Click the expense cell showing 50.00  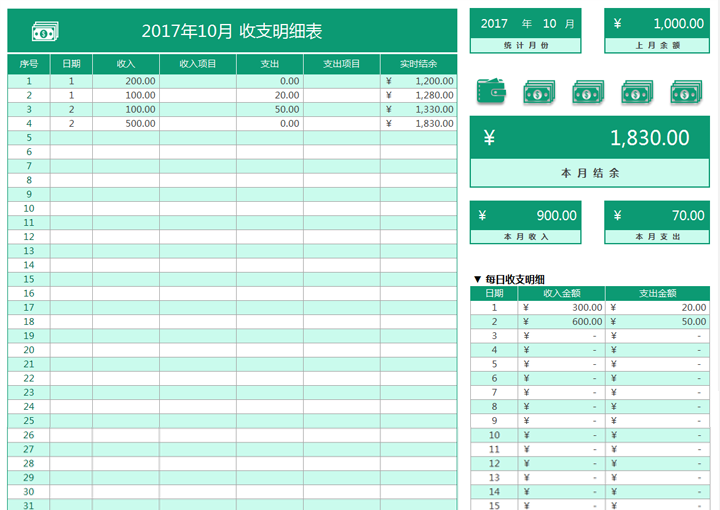270,109
